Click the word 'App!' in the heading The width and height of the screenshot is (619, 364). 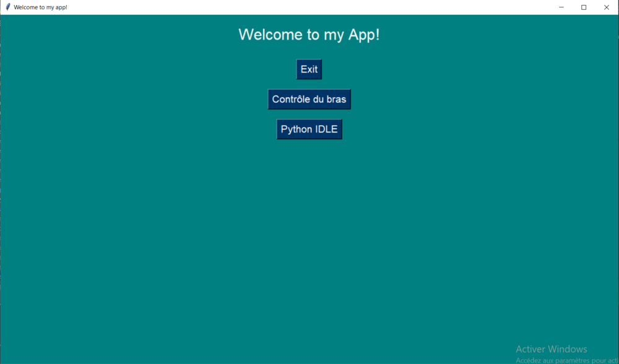tap(364, 35)
